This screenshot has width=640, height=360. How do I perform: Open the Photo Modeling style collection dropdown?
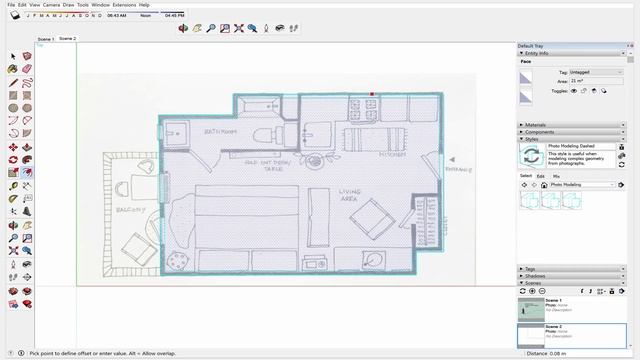(x=582, y=185)
